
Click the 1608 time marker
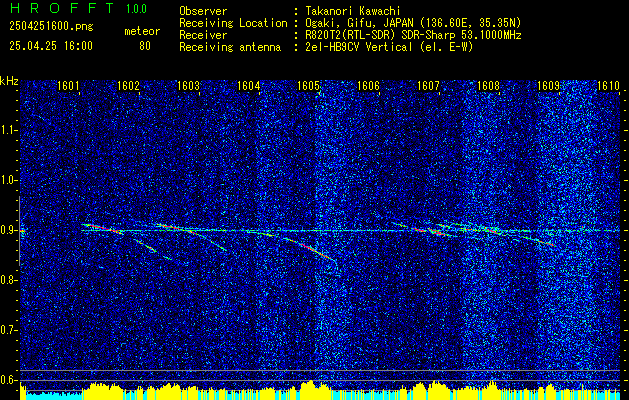pos(488,86)
